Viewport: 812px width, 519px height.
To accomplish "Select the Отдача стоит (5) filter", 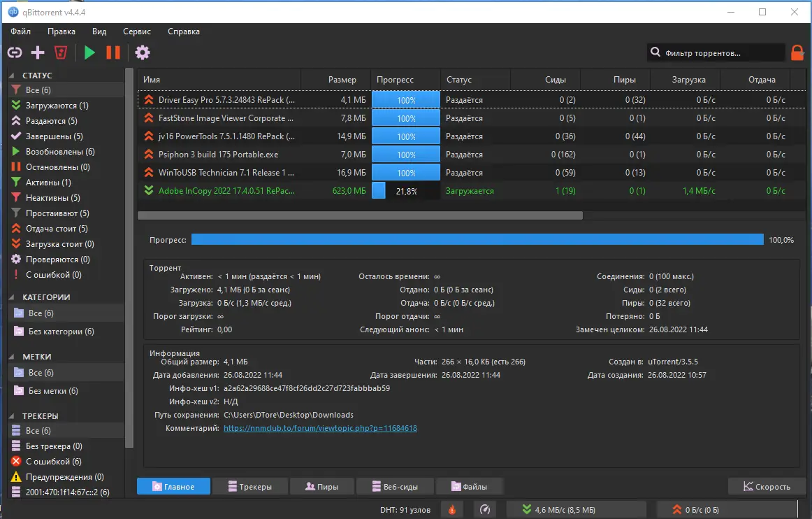I will pyautogui.click(x=66, y=229).
